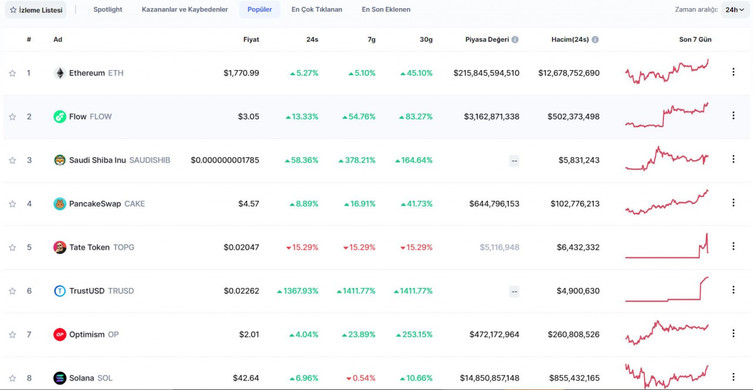The width and height of the screenshot is (753, 390).
Task: Star TrustUSD for the watchlist
Action: 12,291
